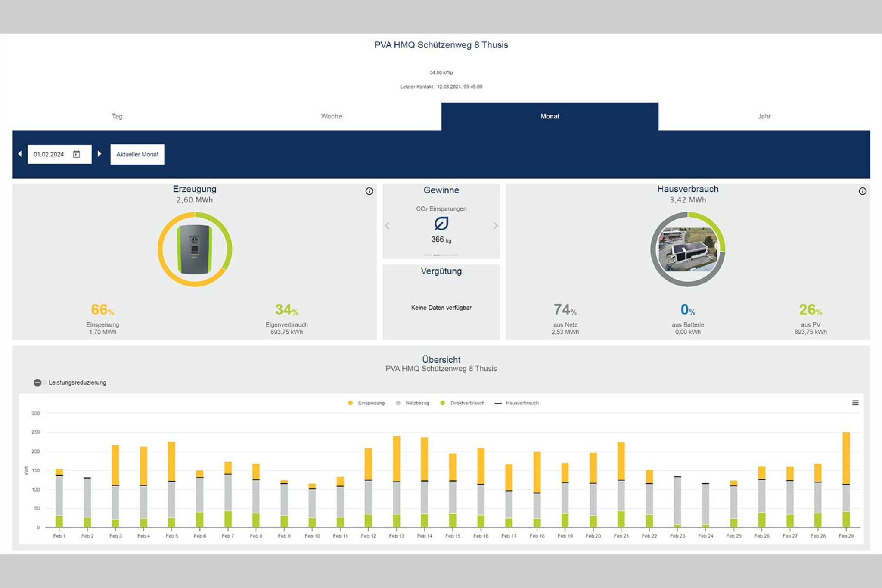Screen dimensions: 882x588
Task: Go to previous month arrow
Action: click(20, 154)
